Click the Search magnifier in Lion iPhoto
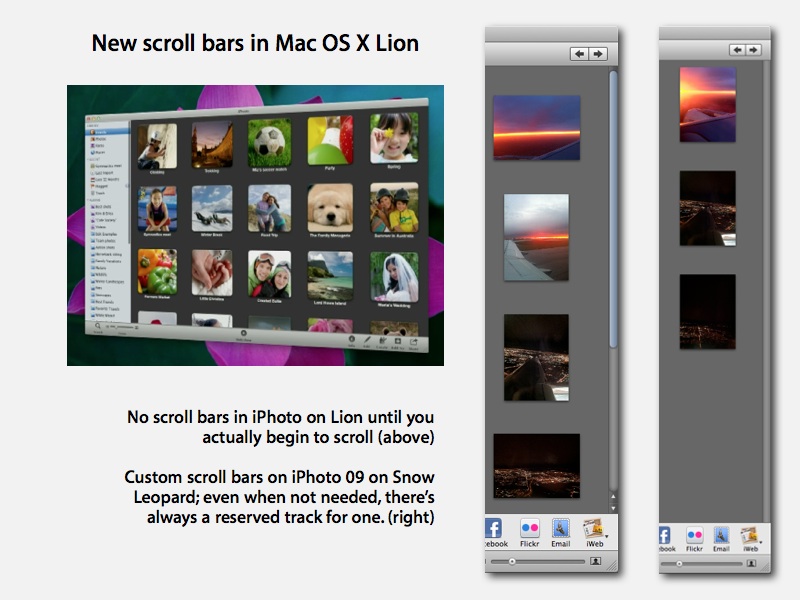The width and height of the screenshot is (800, 600). 97,326
